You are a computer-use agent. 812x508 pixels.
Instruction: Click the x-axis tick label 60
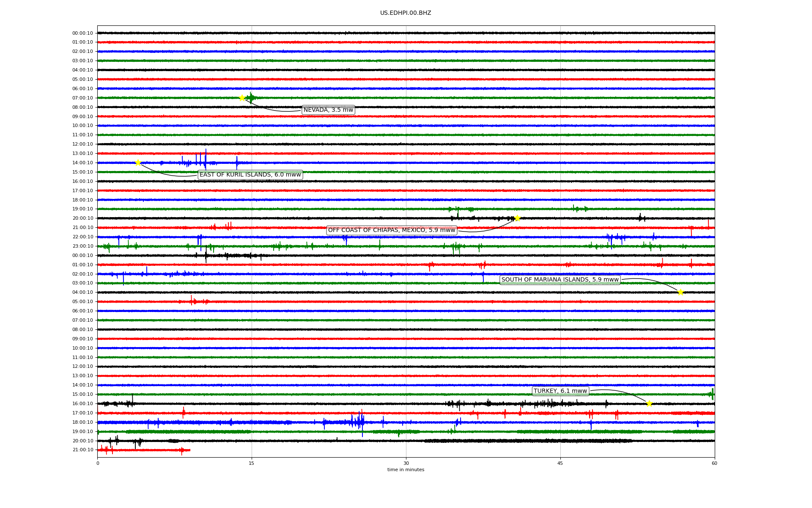pyautogui.click(x=714, y=463)
